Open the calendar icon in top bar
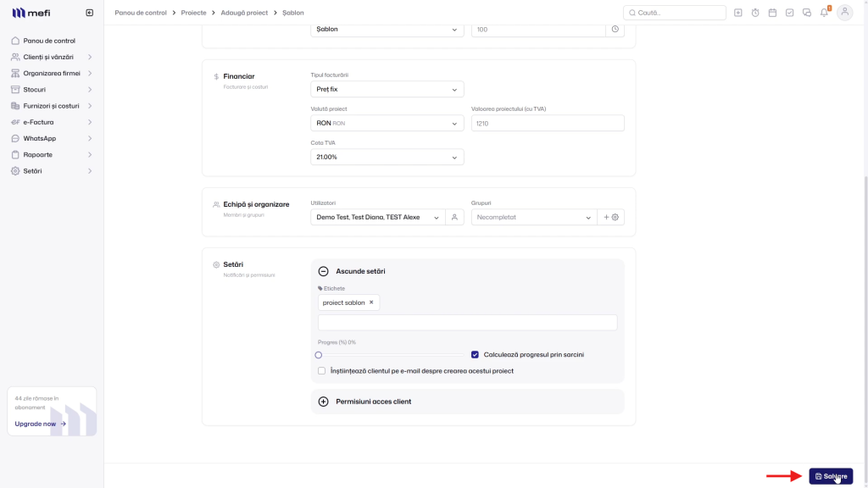Screen dimensions: 868x488 [772, 13]
